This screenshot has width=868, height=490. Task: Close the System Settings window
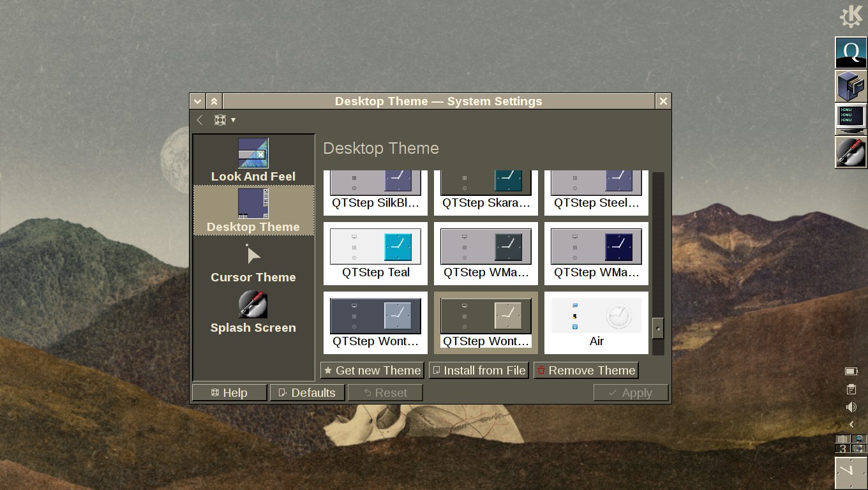[663, 101]
